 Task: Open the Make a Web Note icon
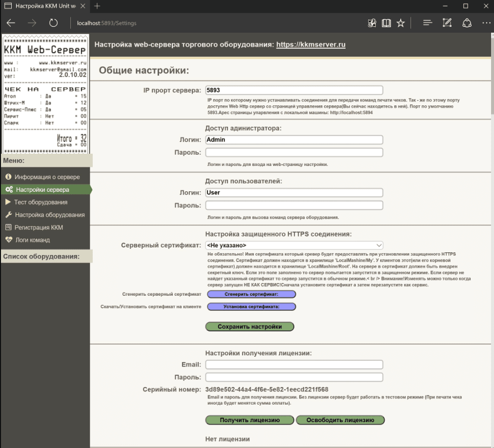[447, 23]
